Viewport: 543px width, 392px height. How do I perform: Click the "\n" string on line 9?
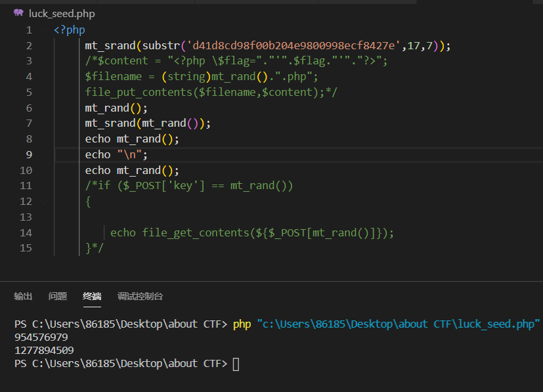click(129, 155)
